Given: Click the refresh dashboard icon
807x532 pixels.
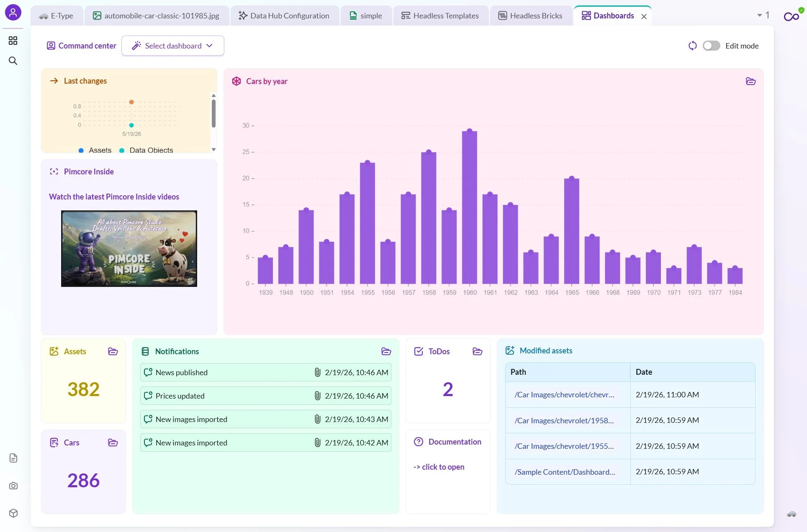Looking at the screenshot, I should [x=693, y=46].
